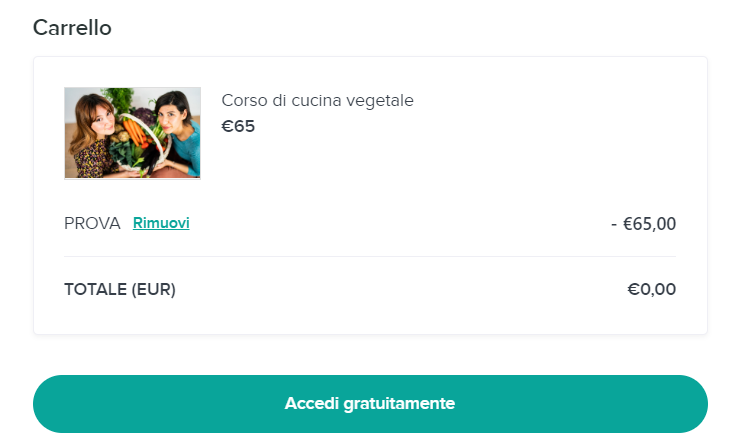Click the woman in floral blouse in photo
Viewport: 731px width, 442px height.
click(x=93, y=138)
